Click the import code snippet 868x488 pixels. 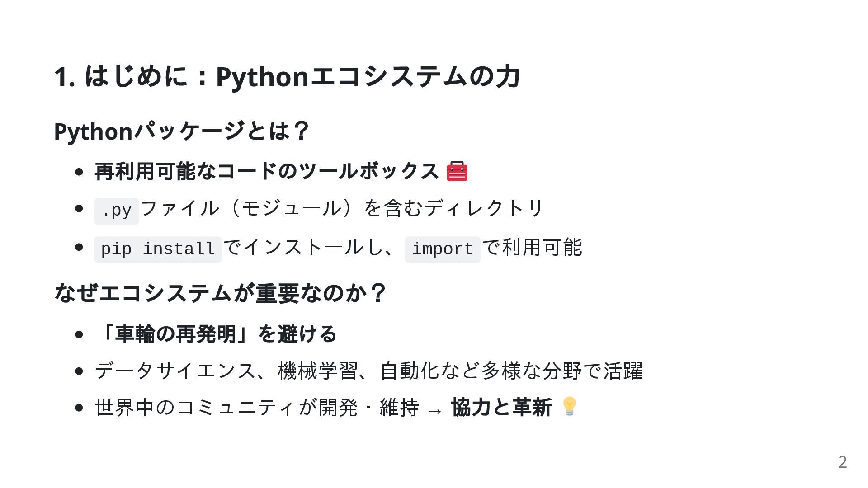pyautogui.click(x=442, y=249)
